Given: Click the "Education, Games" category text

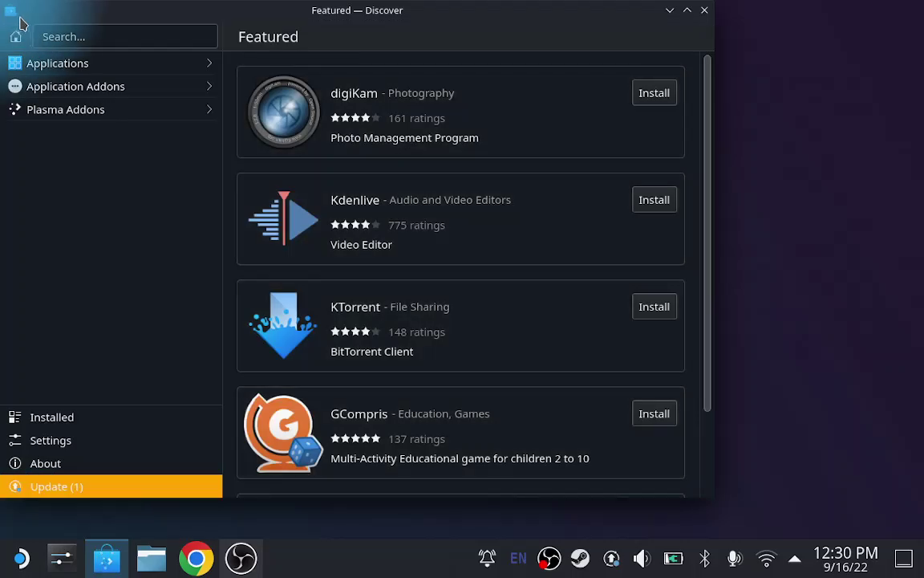Looking at the screenshot, I should tap(444, 414).
